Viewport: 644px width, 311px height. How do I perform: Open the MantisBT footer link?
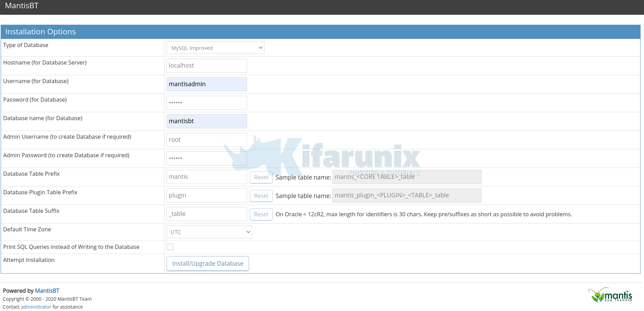click(47, 291)
